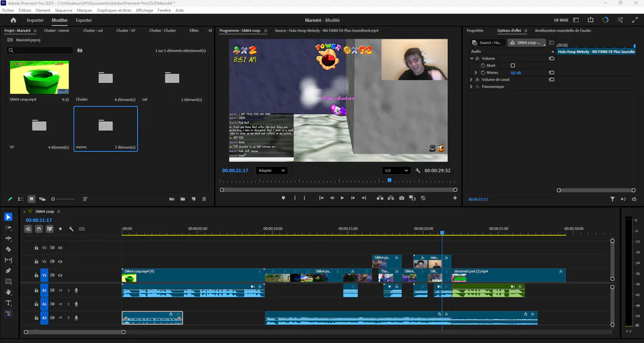Open the 1/2 playback resolution dropdown

396,170
